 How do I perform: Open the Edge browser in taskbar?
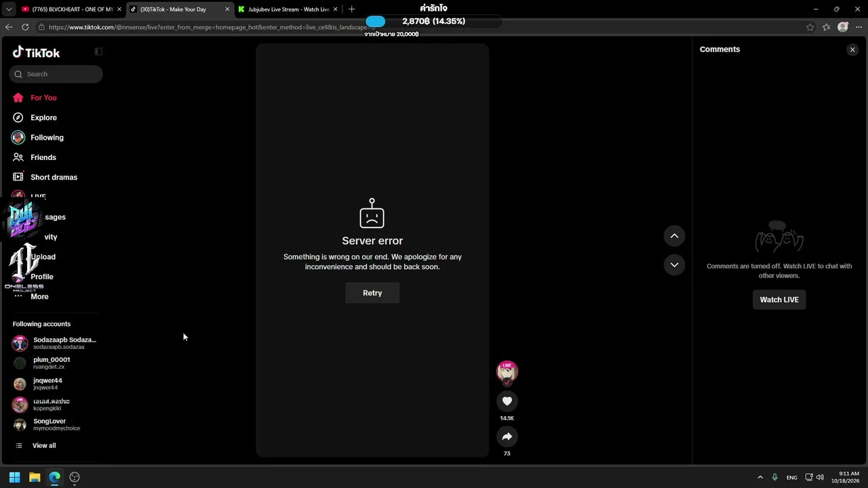click(x=55, y=477)
